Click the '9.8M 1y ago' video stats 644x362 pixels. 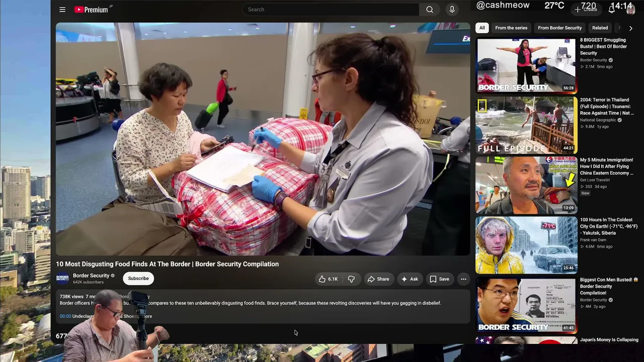[595, 127]
